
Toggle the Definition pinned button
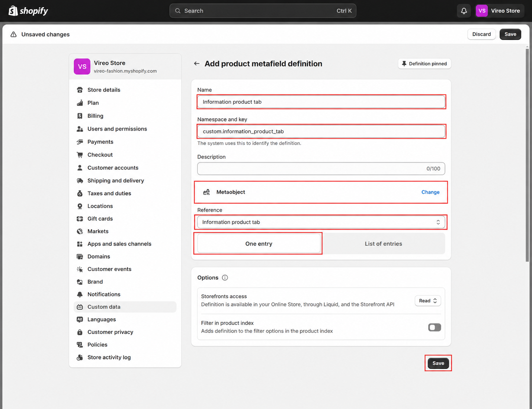pos(424,64)
